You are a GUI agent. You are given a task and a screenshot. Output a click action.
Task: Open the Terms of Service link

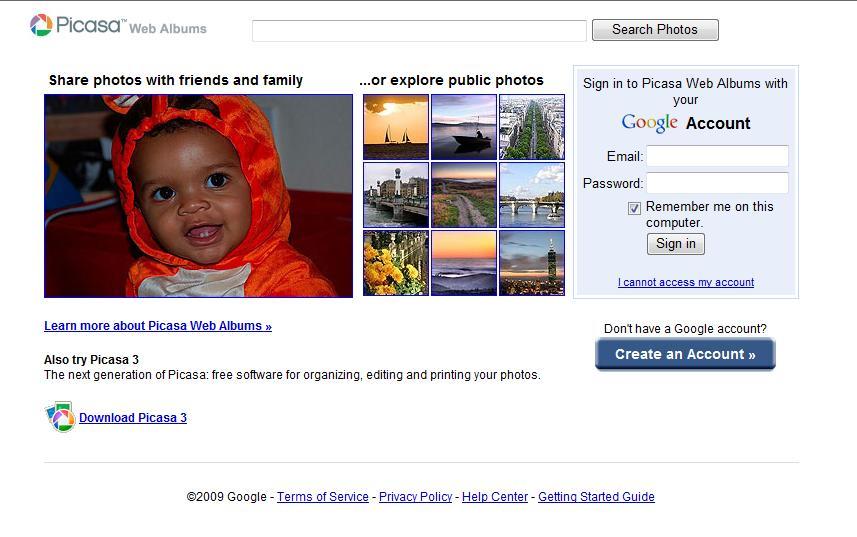click(323, 497)
